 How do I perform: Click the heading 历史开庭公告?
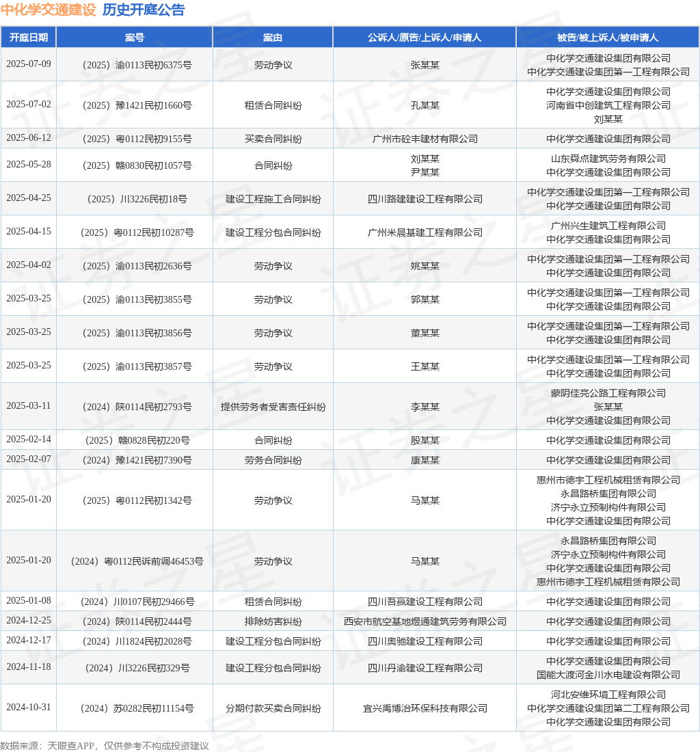click(144, 10)
